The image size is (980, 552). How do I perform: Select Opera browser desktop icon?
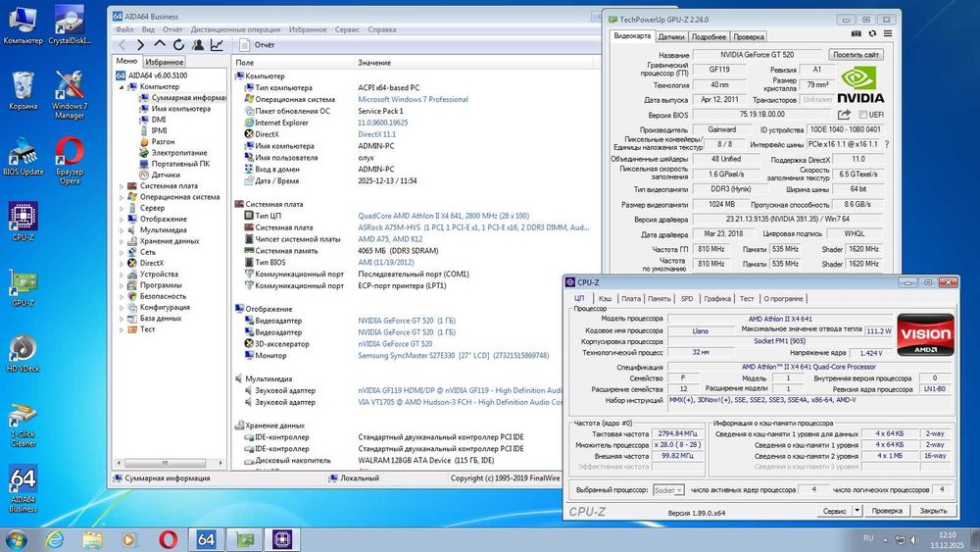coord(70,161)
